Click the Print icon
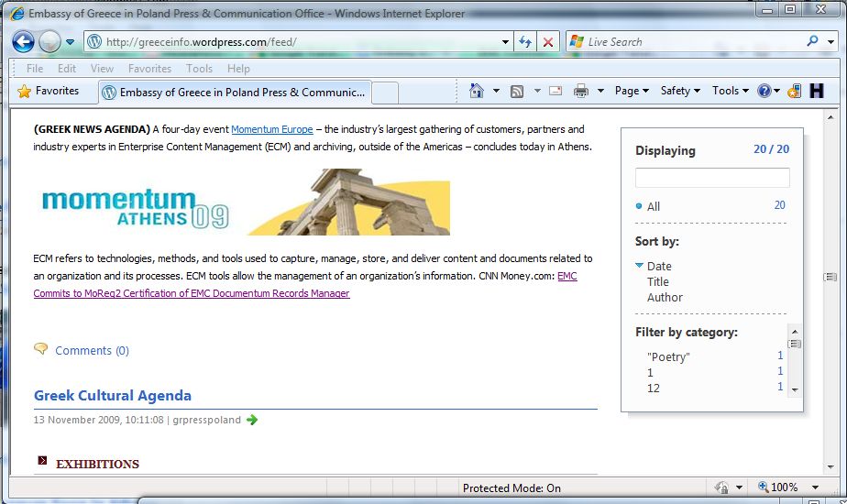The height and width of the screenshot is (504, 847). pyautogui.click(x=580, y=91)
